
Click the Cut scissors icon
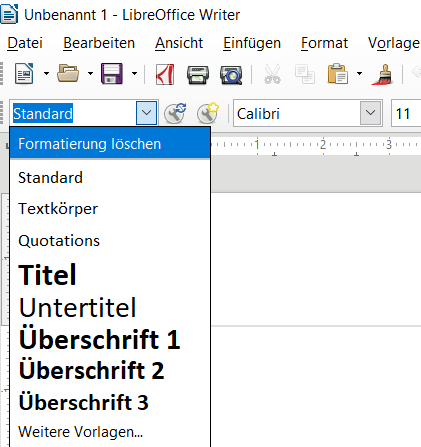[x=272, y=74]
